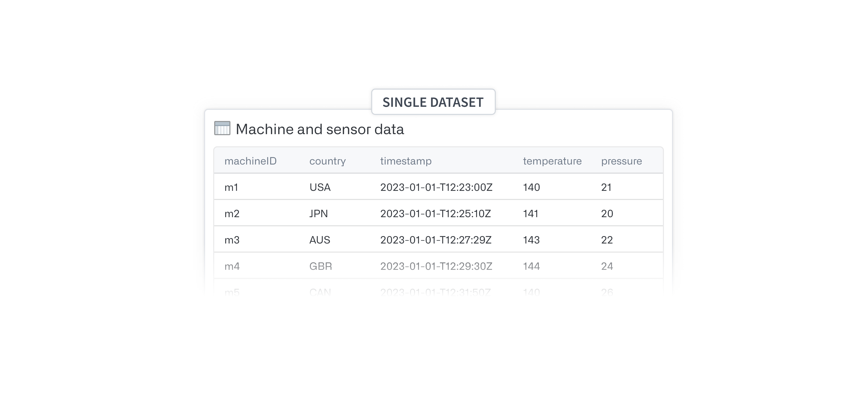The image size is (868, 407).
Task: Click the timestamp column header
Action: coord(406,161)
